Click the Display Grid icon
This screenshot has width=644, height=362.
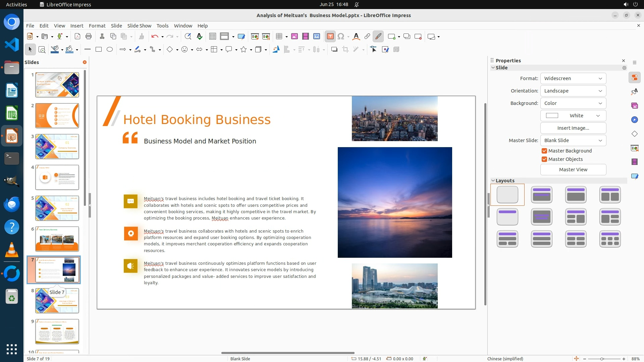[x=212, y=37]
